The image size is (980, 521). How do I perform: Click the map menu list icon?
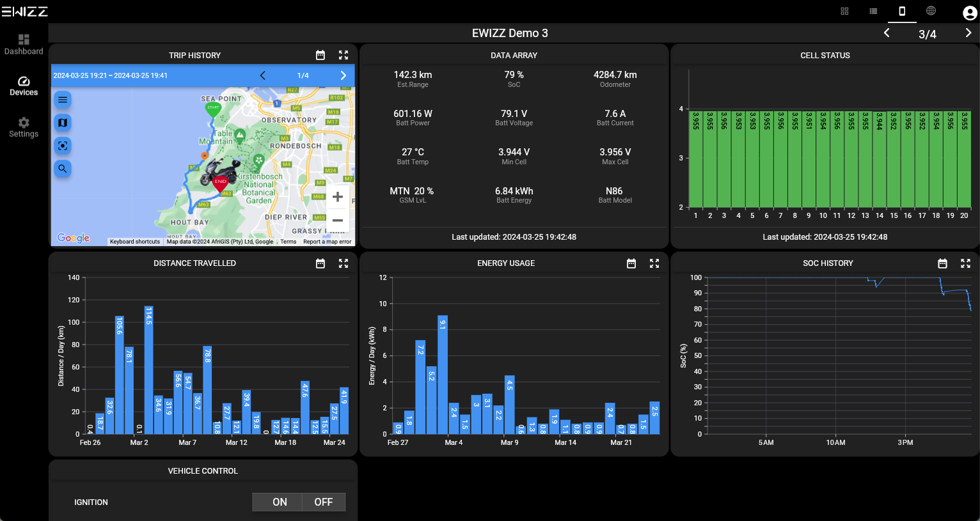[x=63, y=100]
